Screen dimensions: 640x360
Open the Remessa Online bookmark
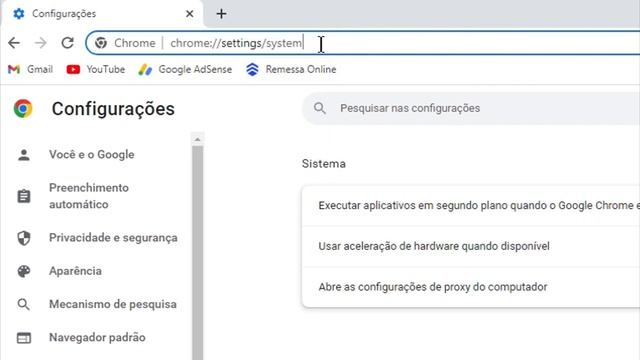291,69
